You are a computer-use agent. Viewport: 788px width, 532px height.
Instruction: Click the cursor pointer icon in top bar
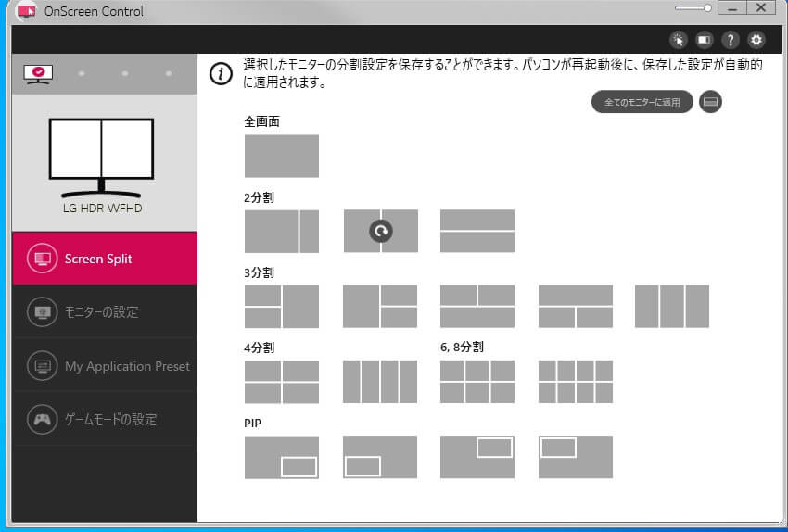point(679,40)
